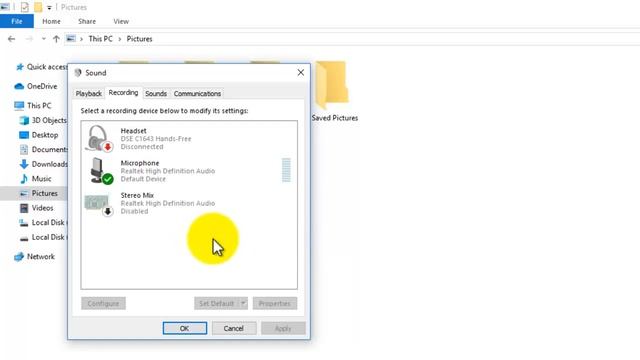
Task: Open the View ribbon tab
Action: click(121, 21)
